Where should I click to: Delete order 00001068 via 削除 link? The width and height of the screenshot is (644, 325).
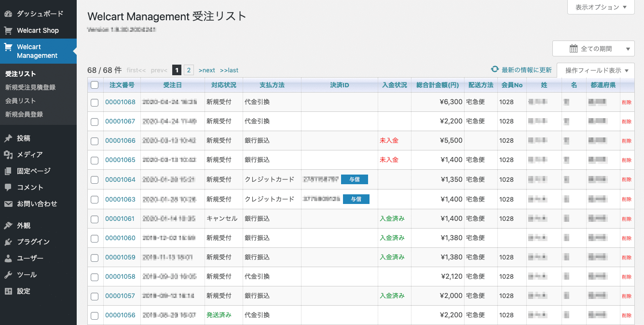(x=627, y=102)
